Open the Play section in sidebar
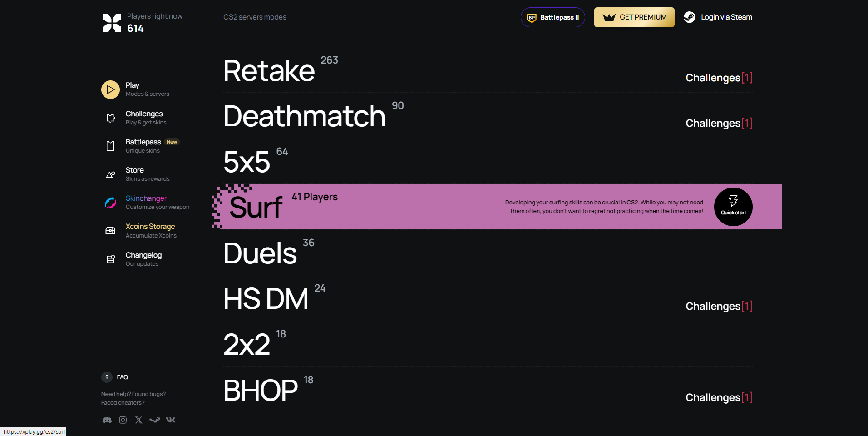Screen dimensions: 868x436 tap(110, 89)
